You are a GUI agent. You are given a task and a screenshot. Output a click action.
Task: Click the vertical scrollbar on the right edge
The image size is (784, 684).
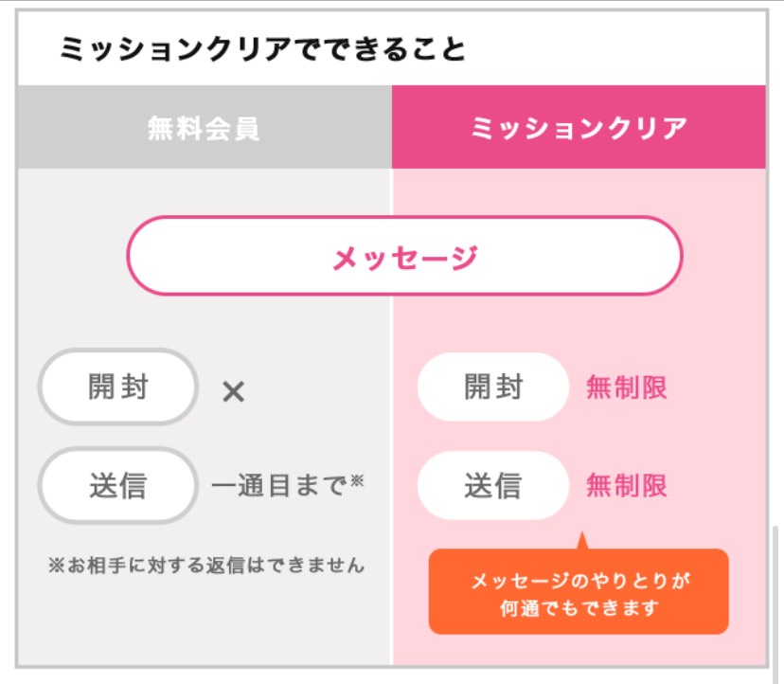[x=775, y=601]
